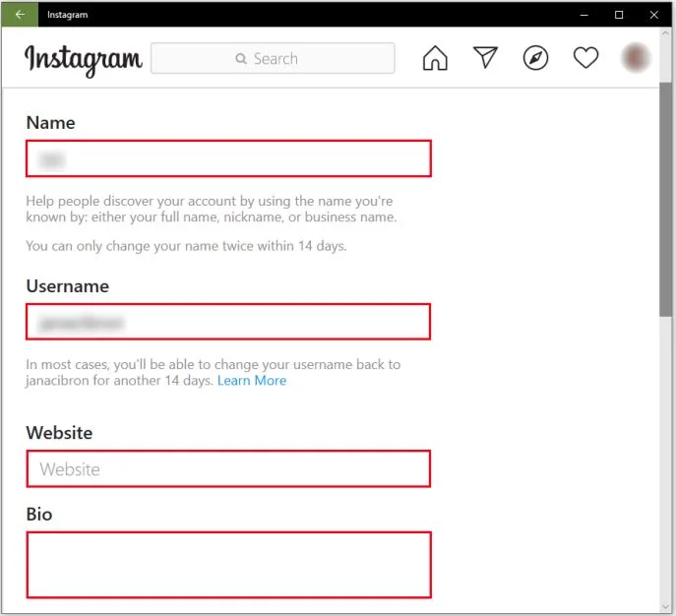Viewport: 676px width, 616px height.
Task: Open Direct messages paper plane icon
Action: [x=485, y=57]
